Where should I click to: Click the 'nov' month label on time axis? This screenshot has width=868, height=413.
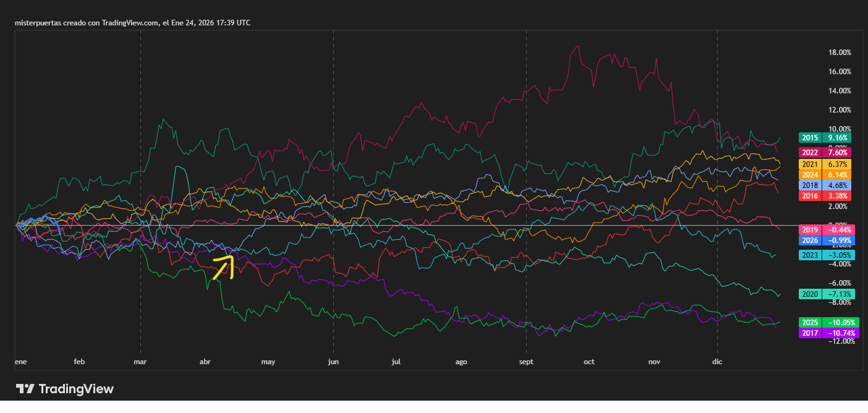coord(655,362)
